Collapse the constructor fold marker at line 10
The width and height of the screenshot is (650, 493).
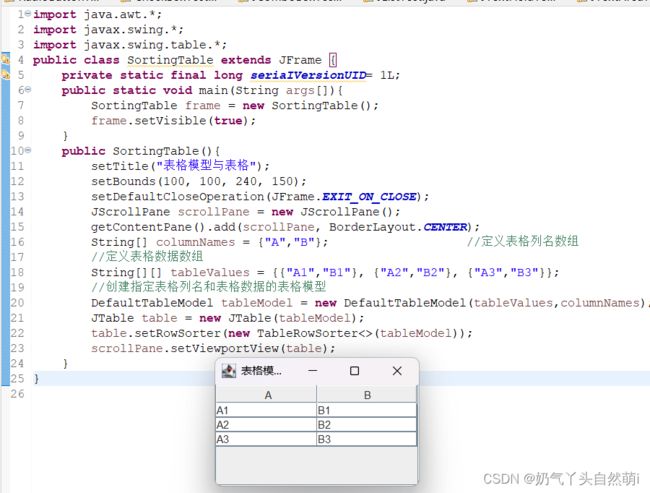(x=28, y=150)
